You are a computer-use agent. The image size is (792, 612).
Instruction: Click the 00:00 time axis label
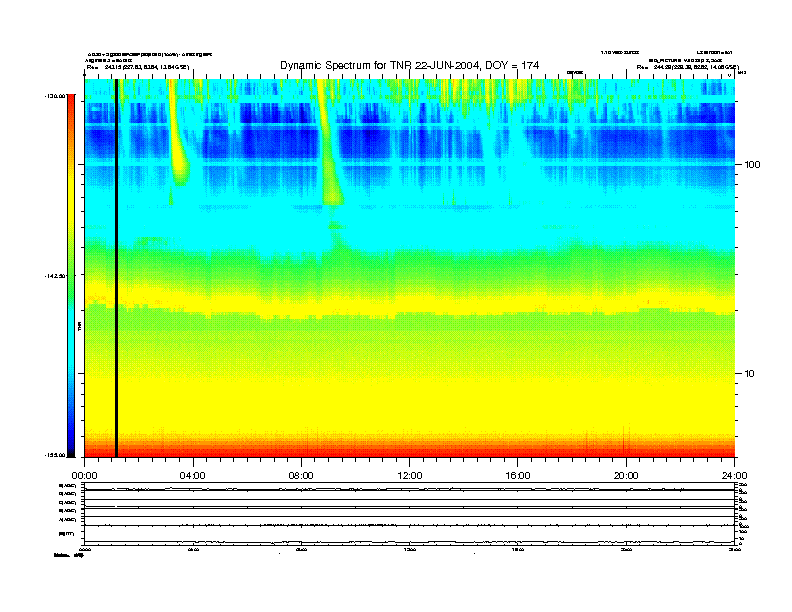tap(84, 476)
